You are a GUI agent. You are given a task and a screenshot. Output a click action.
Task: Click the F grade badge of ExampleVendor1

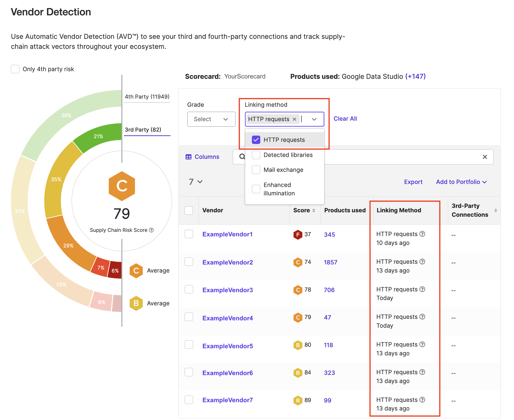click(298, 234)
